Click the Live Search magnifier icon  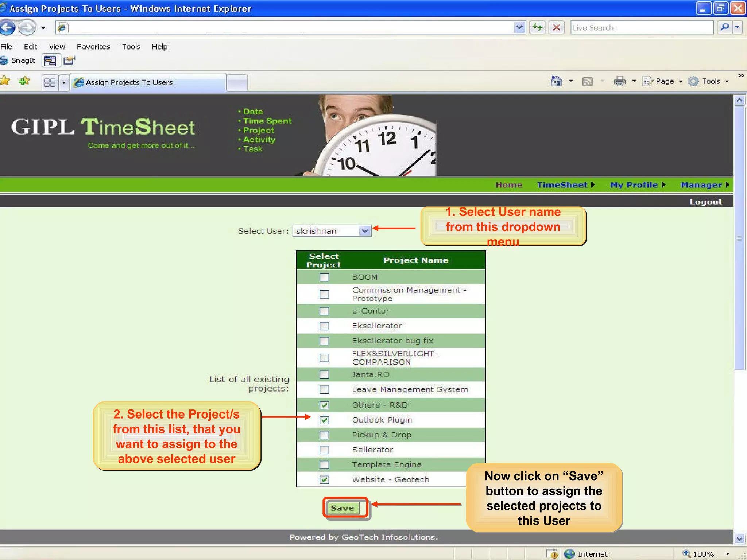pos(724,27)
